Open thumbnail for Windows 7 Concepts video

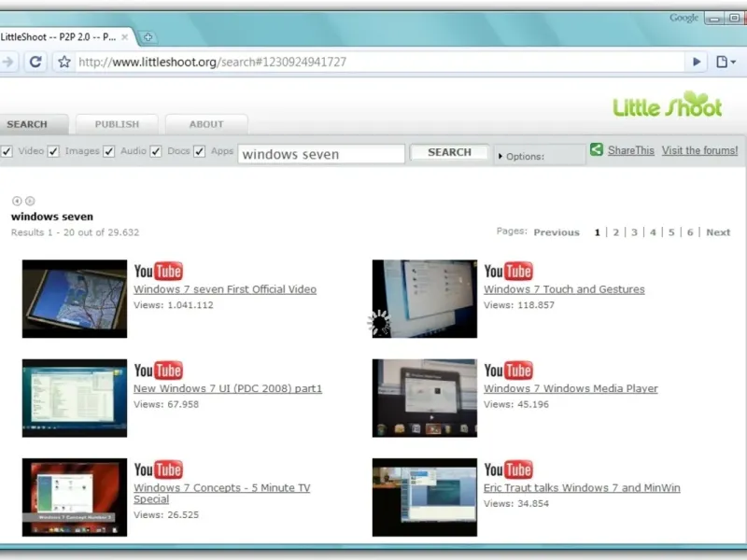[x=75, y=497]
